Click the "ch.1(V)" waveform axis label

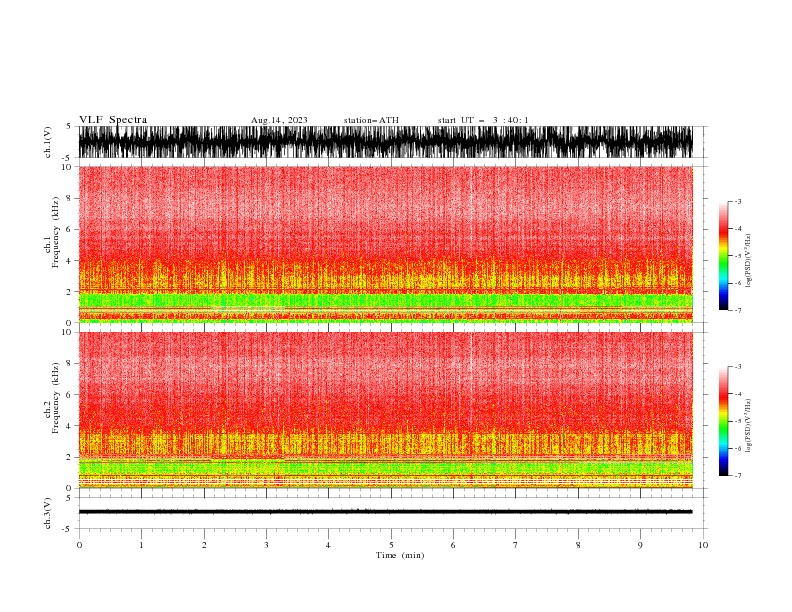point(48,142)
